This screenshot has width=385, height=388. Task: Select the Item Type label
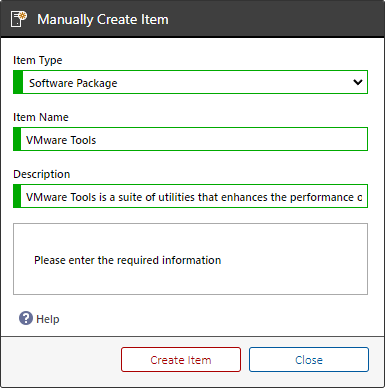pyautogui.click(x=38, y=60)
